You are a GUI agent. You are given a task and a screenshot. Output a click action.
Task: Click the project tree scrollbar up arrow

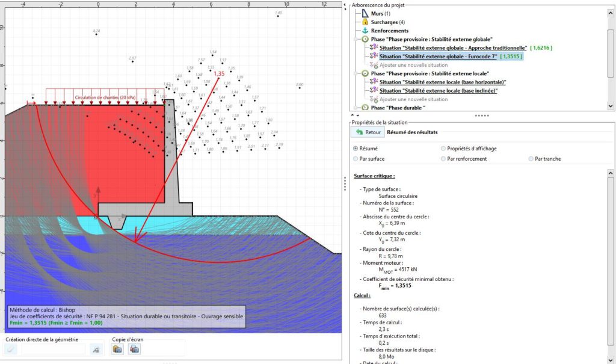pos(611,13)
